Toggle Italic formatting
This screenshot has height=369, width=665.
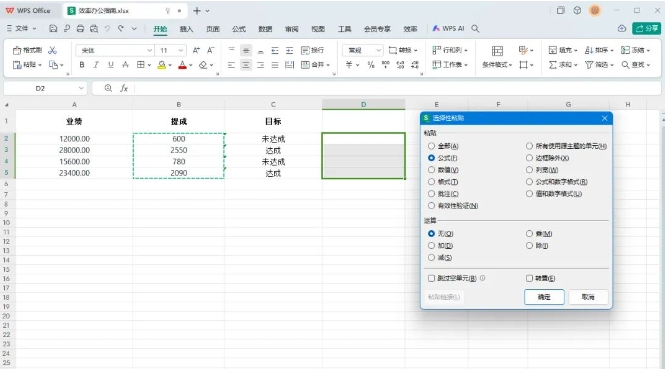click(96, 65)
